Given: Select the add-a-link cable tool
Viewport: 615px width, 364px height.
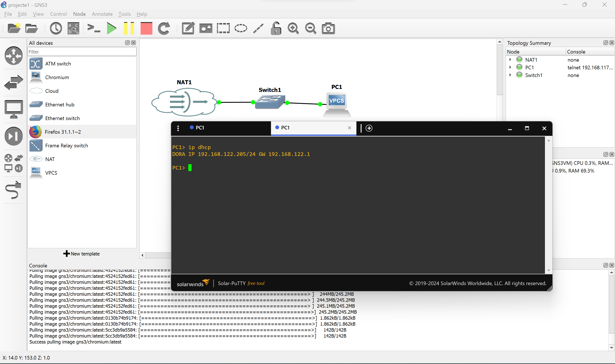Looking at the screenshot, I should click(13, 190).
